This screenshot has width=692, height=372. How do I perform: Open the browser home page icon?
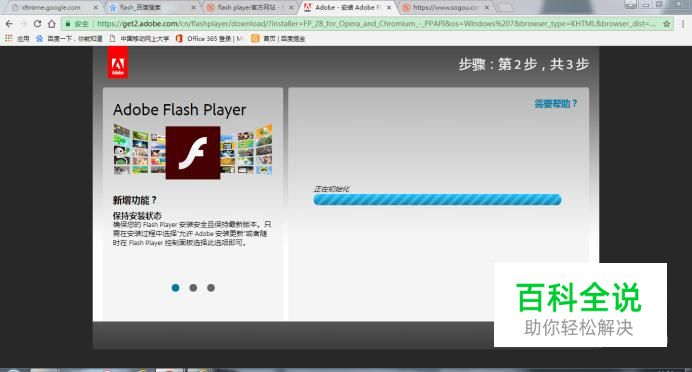coord(52,24)
